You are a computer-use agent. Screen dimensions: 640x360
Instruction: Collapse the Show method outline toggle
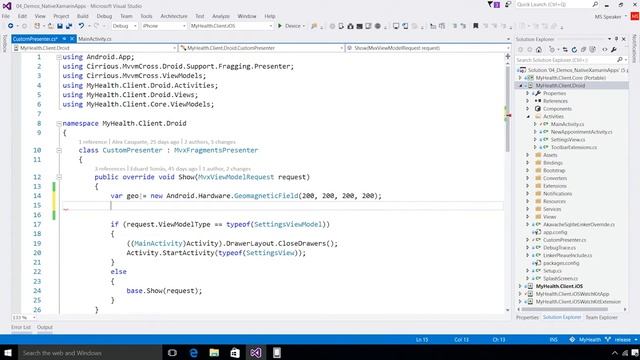tap(59, 177)
